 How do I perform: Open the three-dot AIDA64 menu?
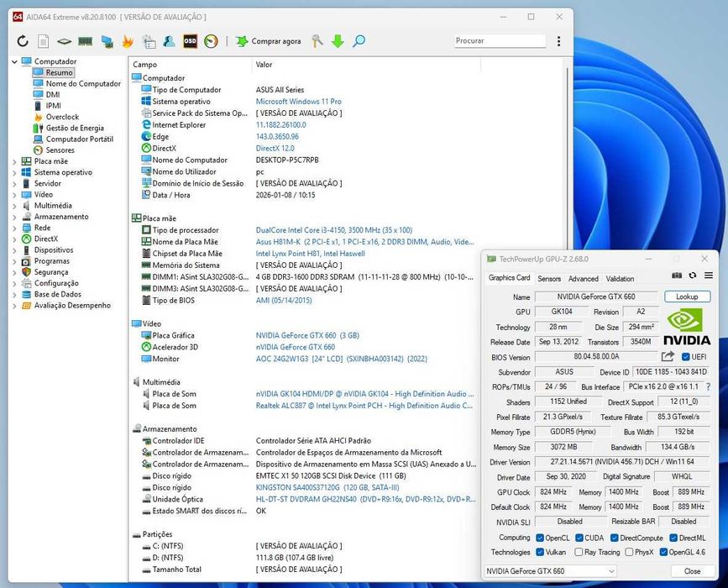point(558,41)
